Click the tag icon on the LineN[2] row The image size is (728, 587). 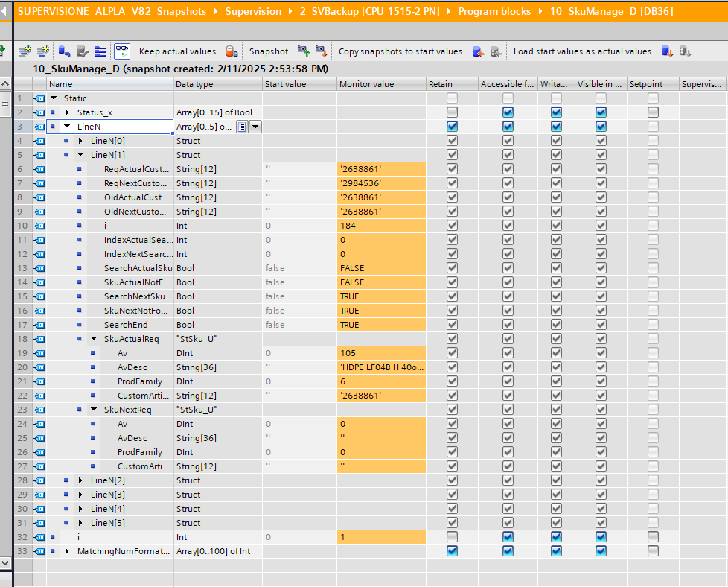(39, 480)
